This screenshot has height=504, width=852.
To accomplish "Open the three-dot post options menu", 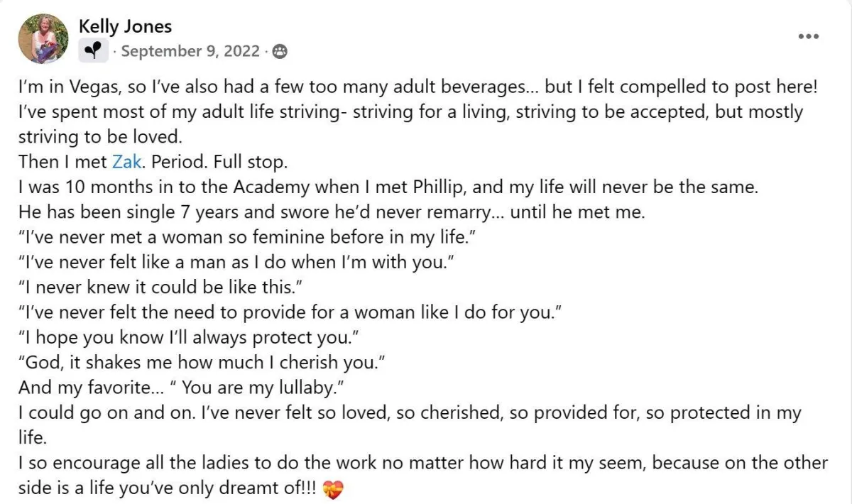I will 808,36.
